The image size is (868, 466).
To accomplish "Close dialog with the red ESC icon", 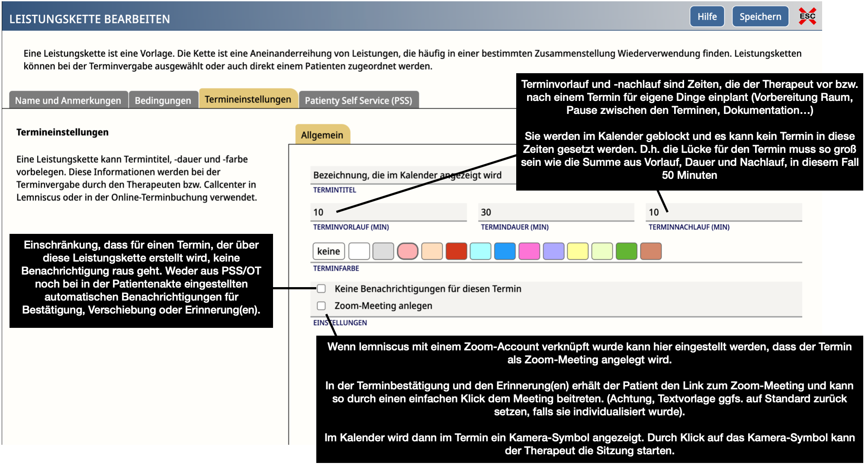I will [x=807, y=16].
